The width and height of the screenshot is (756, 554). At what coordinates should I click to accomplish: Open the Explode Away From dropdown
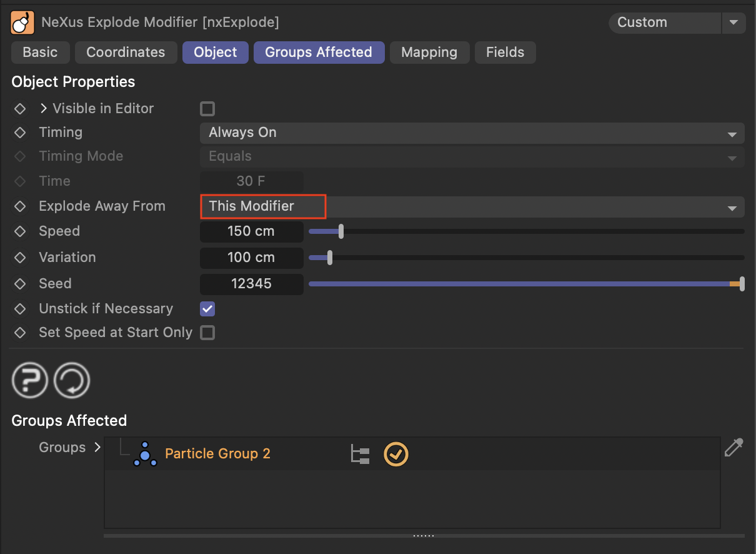coord(472,206)
